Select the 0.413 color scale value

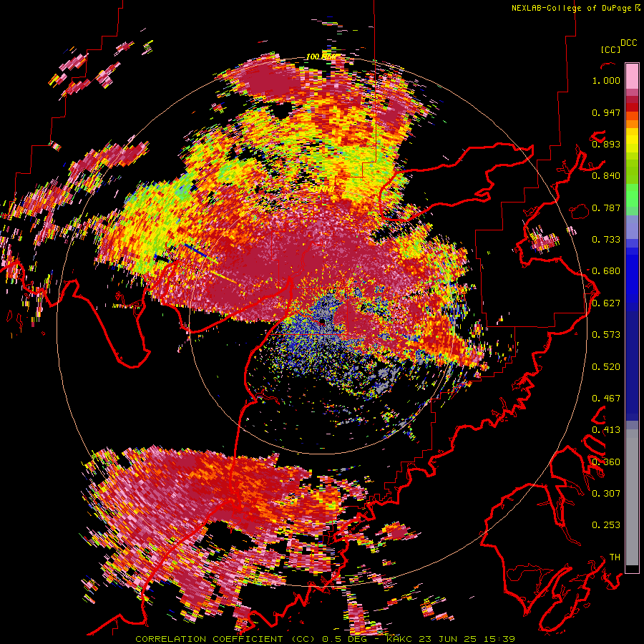tap(606, 430)
